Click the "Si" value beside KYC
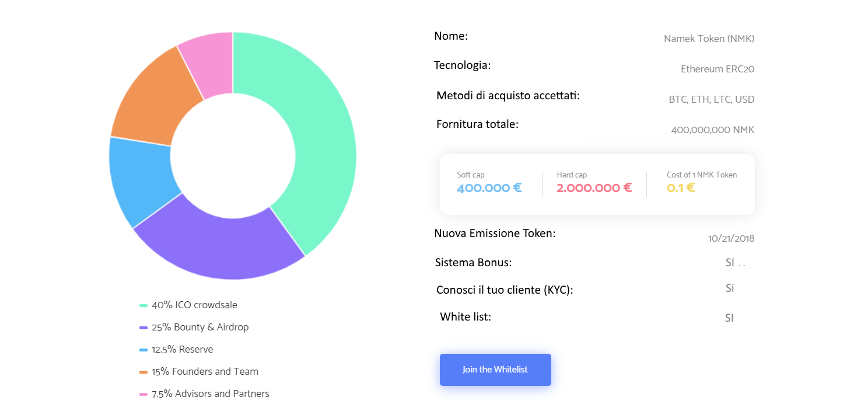The image size is (868, 411). tap(730, 288)
